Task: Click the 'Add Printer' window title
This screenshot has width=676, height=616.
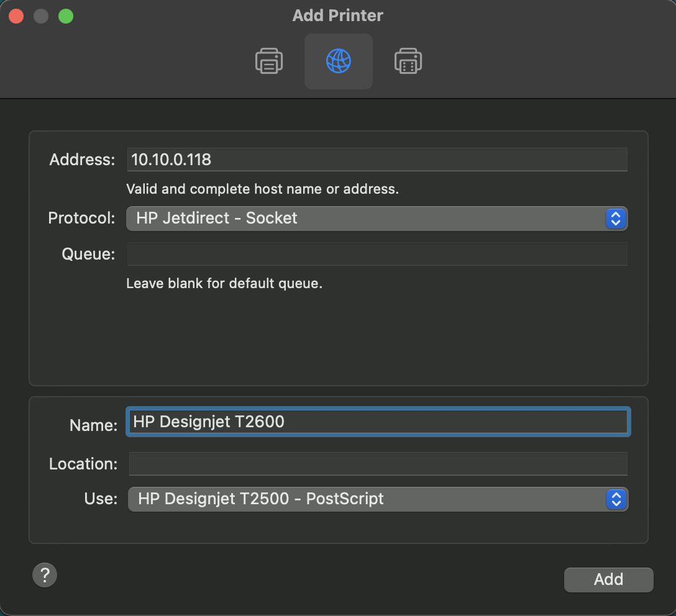Action: (x=337, y=16)
